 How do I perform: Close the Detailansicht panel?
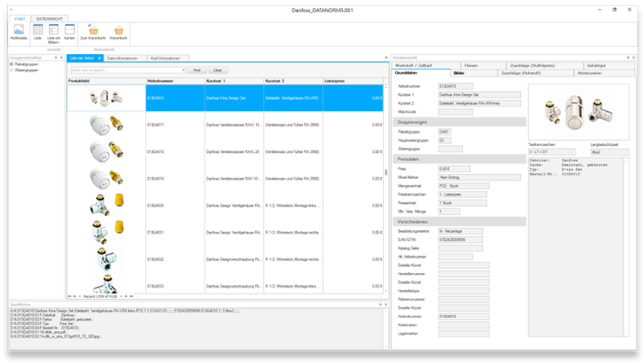[x=633, y=58]
